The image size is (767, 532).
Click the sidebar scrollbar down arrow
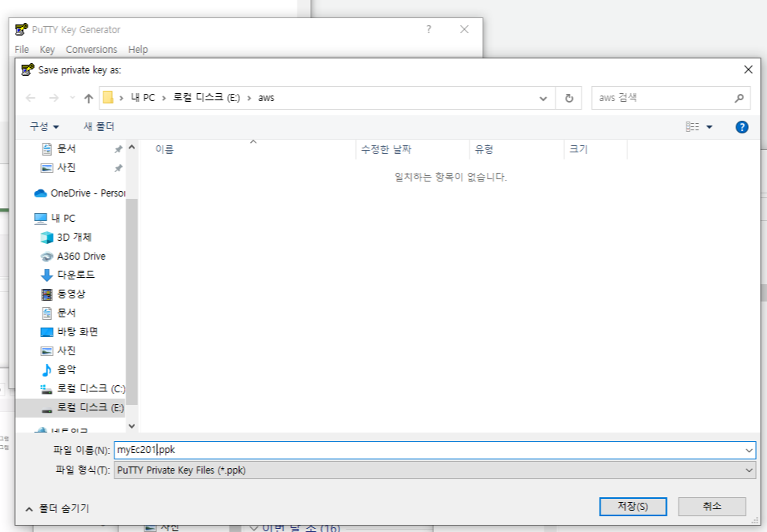[132, 425]
